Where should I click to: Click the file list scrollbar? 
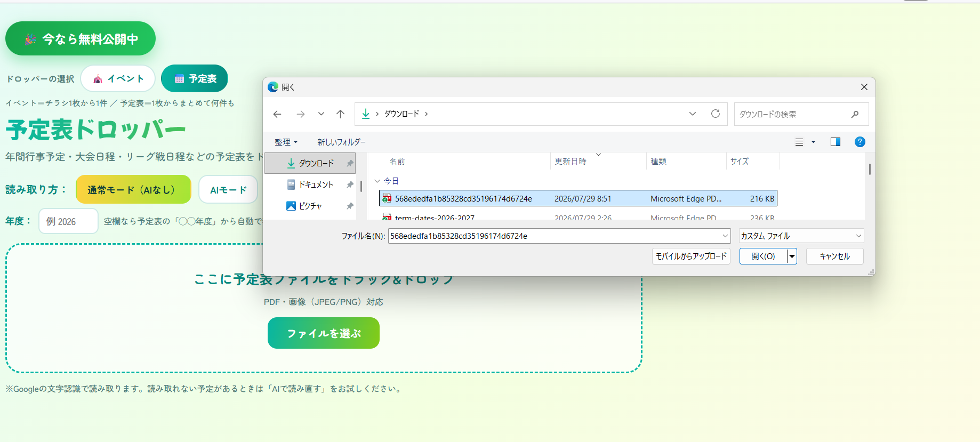tap(870, 170)
